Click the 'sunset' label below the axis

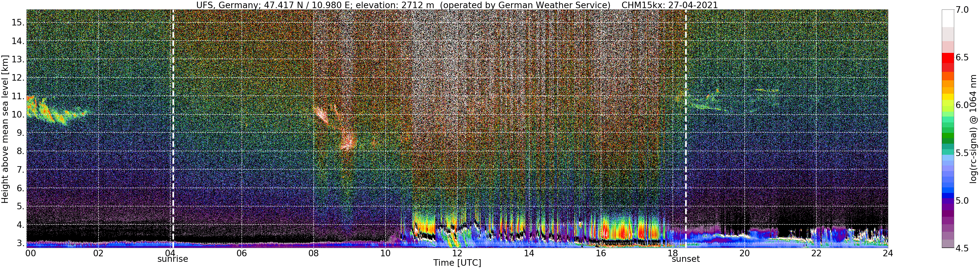685,259
